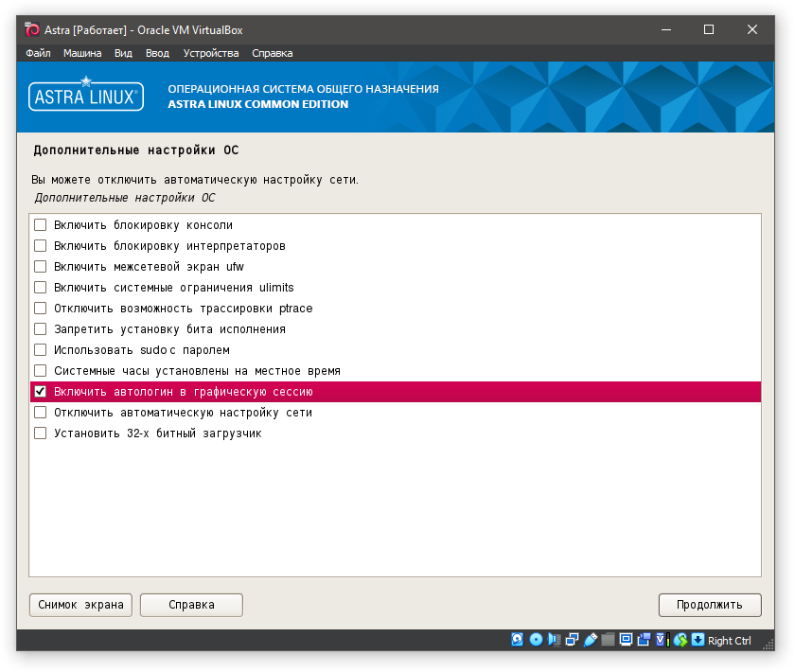Viewport: 795px width, 672px height.
Task: Open the audio status icon
Action: click(555, 640)
